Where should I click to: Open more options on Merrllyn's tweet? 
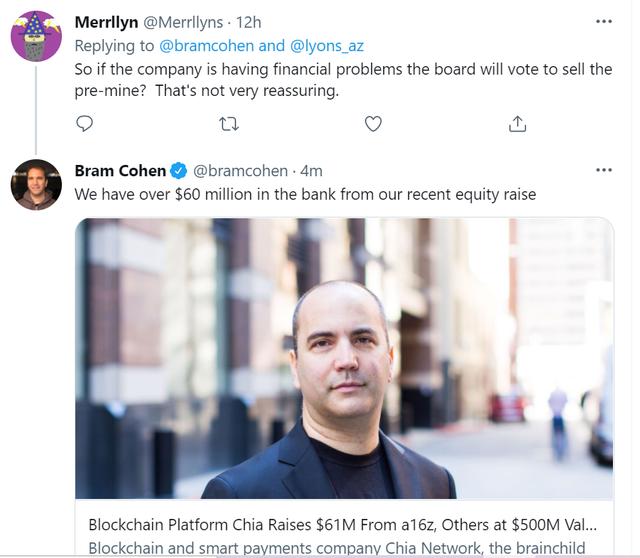604,22
